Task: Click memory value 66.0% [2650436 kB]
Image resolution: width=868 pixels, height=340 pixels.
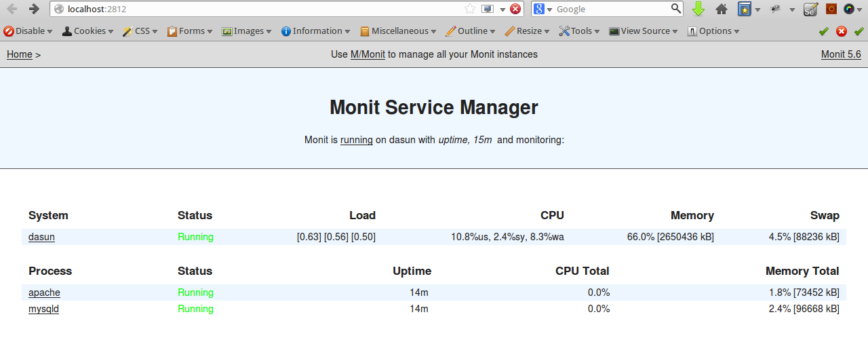Action: pos(671,237)
